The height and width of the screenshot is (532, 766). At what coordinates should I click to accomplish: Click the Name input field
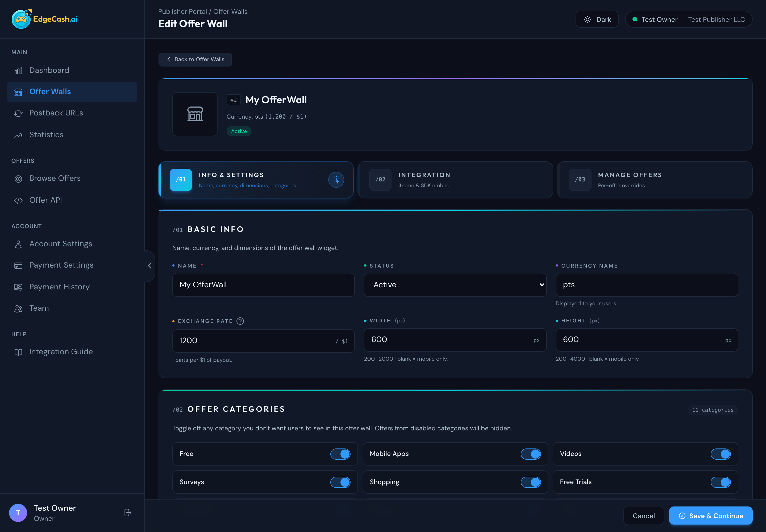click(x=263, y=285)
